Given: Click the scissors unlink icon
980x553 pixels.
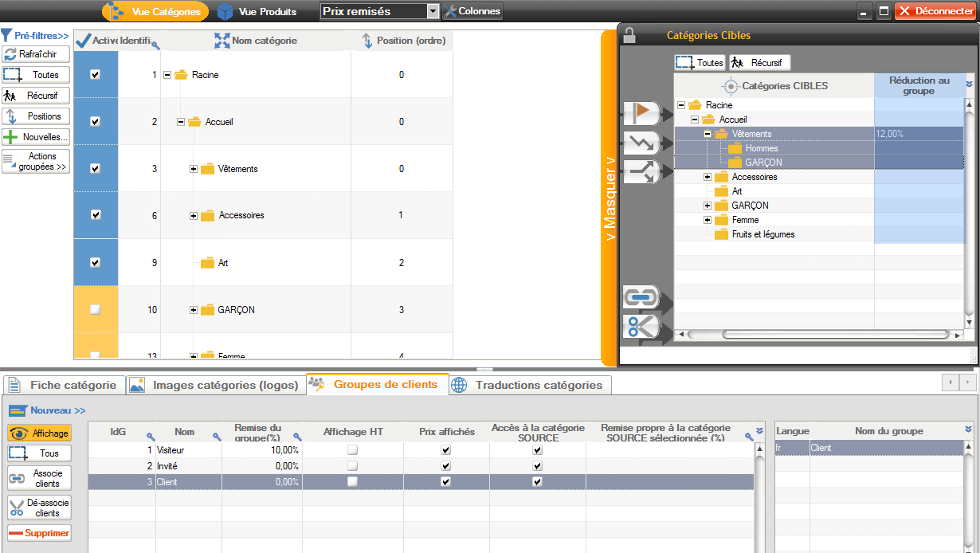Looking at the screenshot, I should tap(641, 327).
